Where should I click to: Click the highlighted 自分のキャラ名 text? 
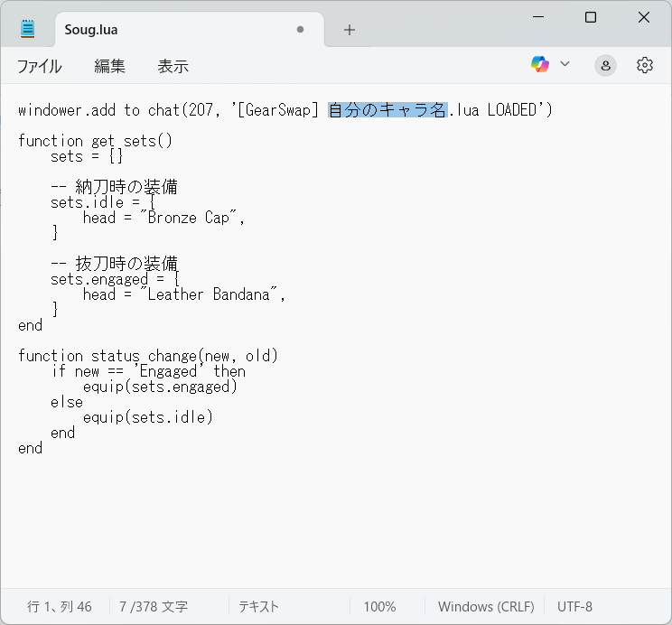click(387, 110)
